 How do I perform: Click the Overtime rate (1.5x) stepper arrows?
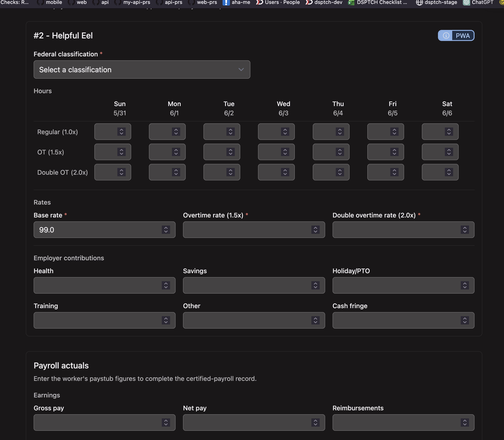tap(316, 230)
